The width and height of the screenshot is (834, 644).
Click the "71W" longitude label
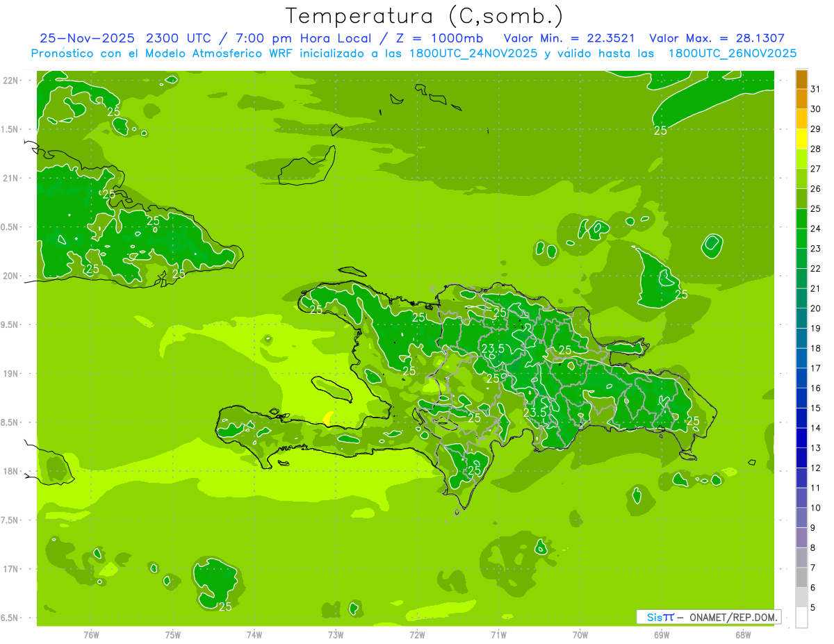[x=498, y=635]
